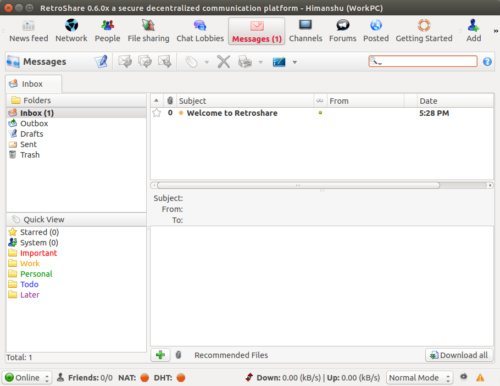This screenshot has width=500, height=386.
Task: Click the print icon
Action: click(245, 62)
